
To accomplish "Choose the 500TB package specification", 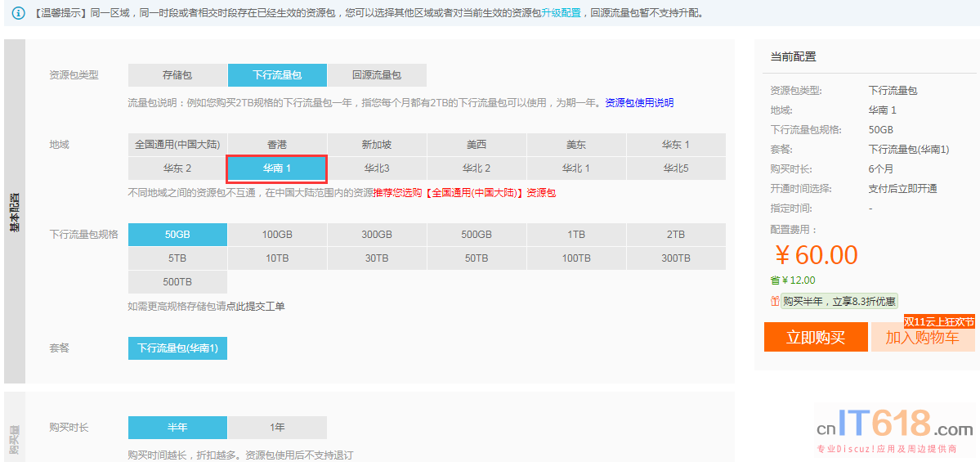I will (177, 282).
